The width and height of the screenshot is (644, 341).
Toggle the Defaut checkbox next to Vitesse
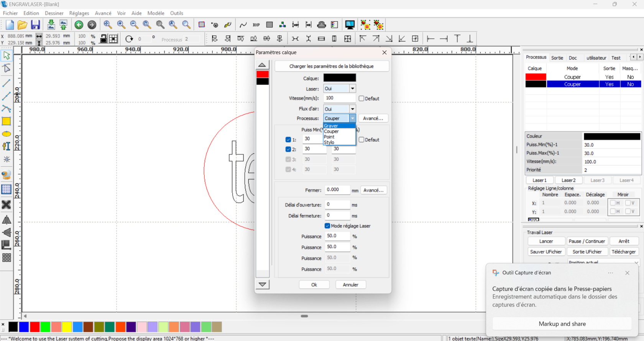click(x=361, y=99)
